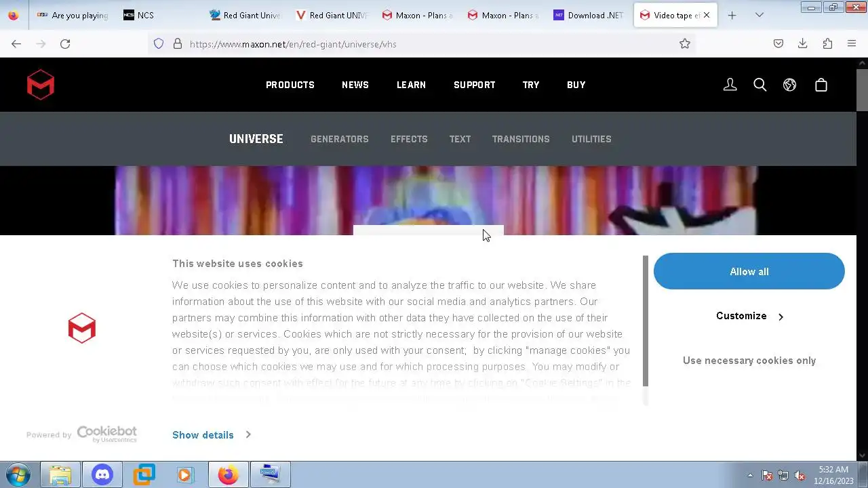Open the GENERATORS sub-navigation link
868x488 pixels.
coord(340,139)
